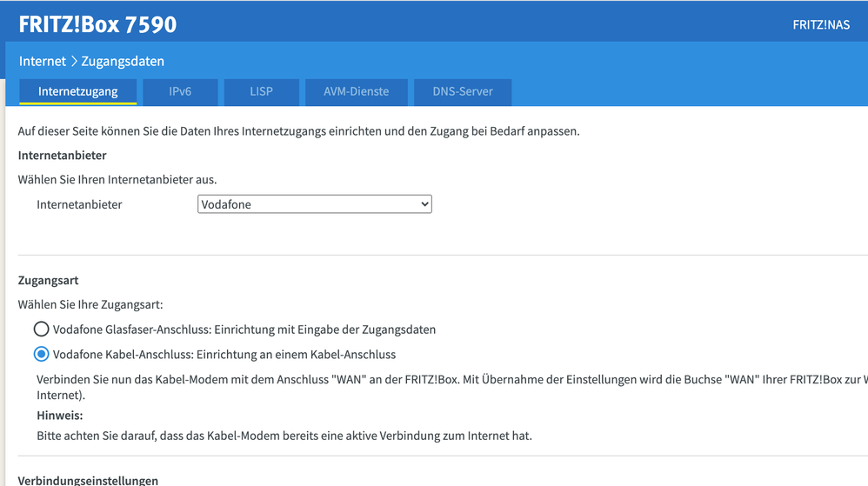The image size is (868, 486).
Task: Click the Internetanbieter field label beside the dropdown
Action: click(79, 204)
